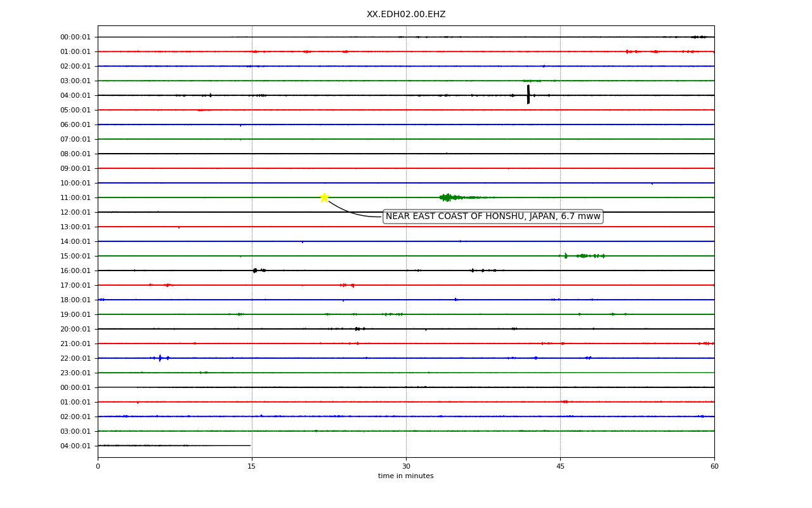812x508 pixels.
Task: Click the 11:00:01 row time label
Action: pos(75,197)
